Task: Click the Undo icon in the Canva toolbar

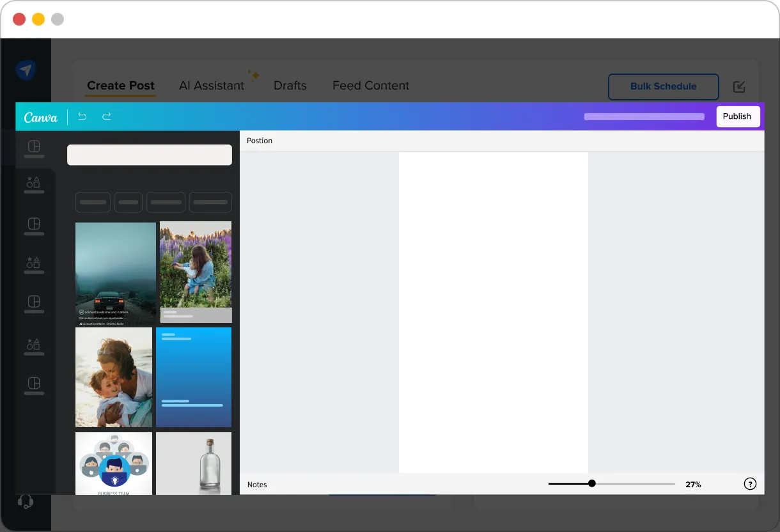Action: (82, 116)
